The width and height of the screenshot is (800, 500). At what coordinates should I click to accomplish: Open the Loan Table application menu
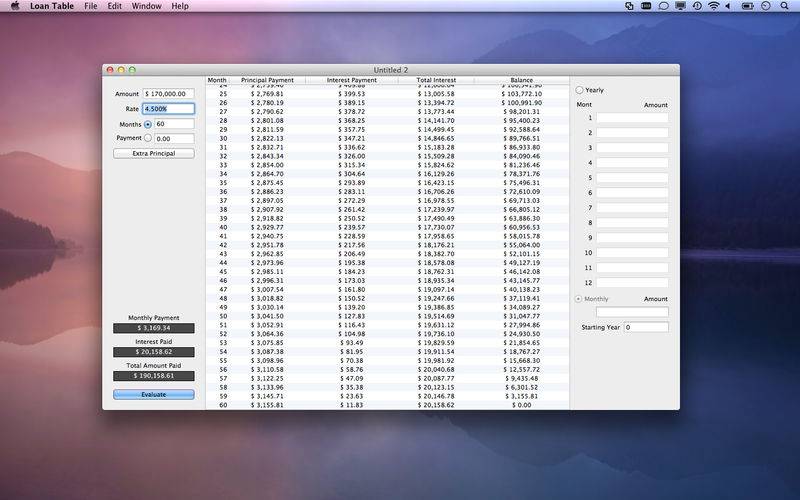pyautogui.click(x=52, y=6)
